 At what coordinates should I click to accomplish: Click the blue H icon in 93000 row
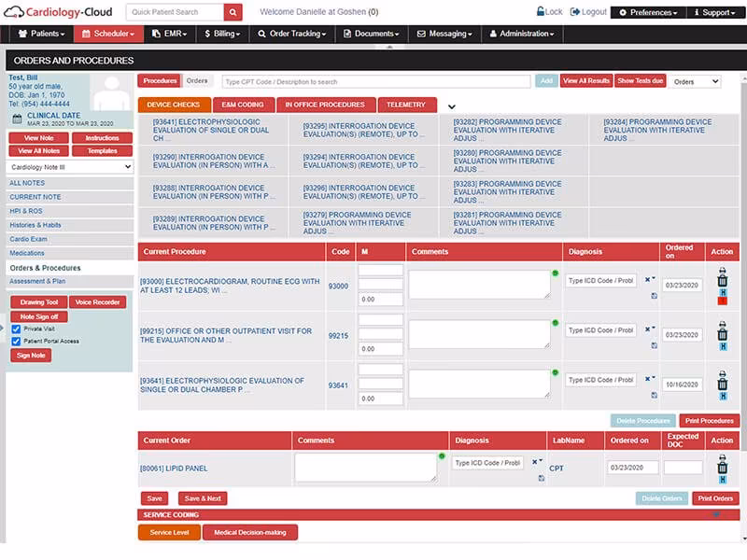point(723,292)
